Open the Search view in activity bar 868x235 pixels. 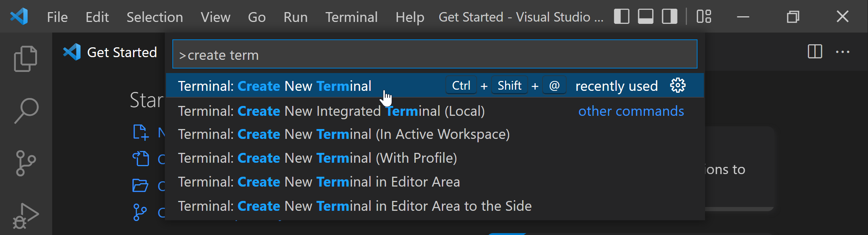(26, 110)
